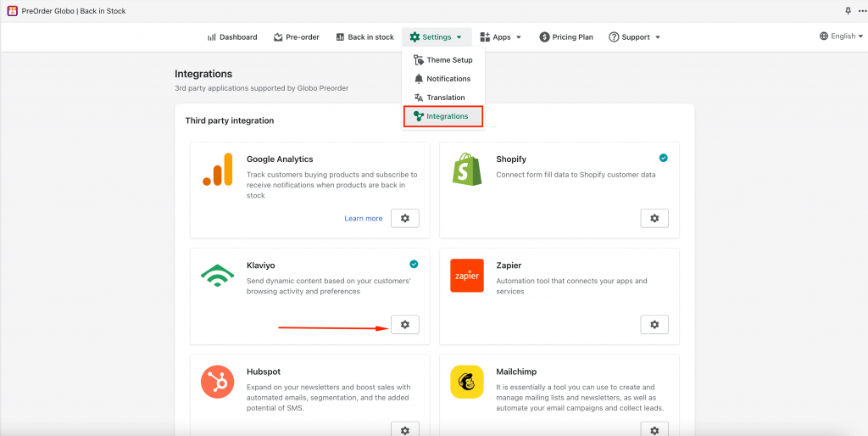Click the Hubspot settings gear icon
This screenshot has width=868, height=436.
404,430
